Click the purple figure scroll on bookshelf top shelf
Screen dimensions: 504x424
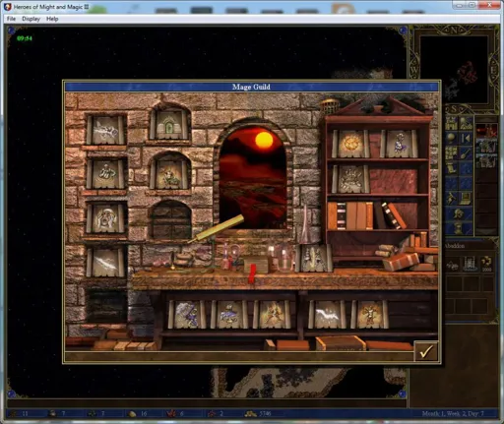[400, 144]
